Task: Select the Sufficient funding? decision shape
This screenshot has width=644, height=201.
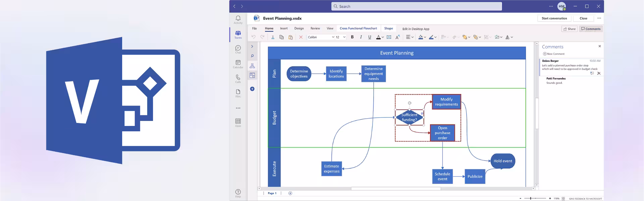Action: pyautogui.click(x=410, y=117)
